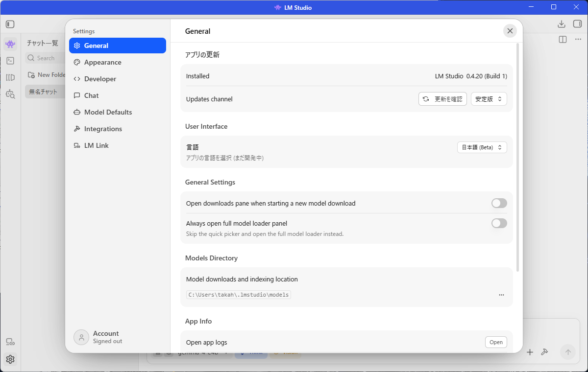The image size is (588, 372).
Task: Click the Appearance palette icon
Action: coord(77,62)
